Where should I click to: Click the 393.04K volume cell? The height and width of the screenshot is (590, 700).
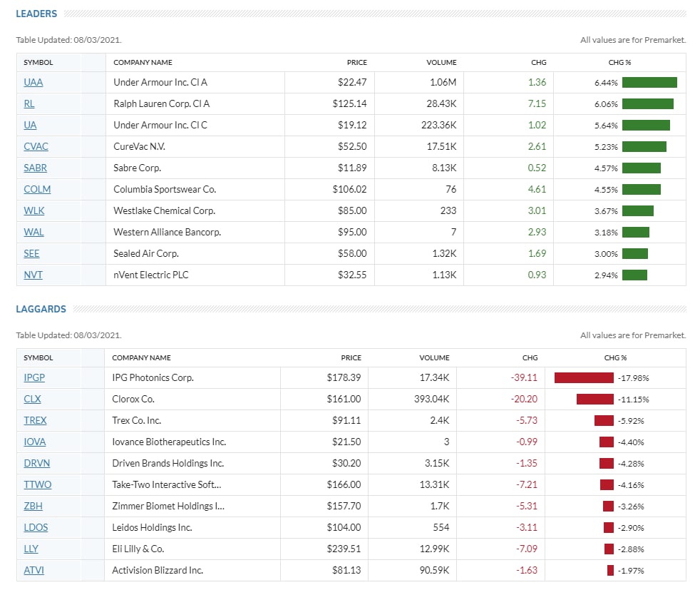click(x=432, y=400)
